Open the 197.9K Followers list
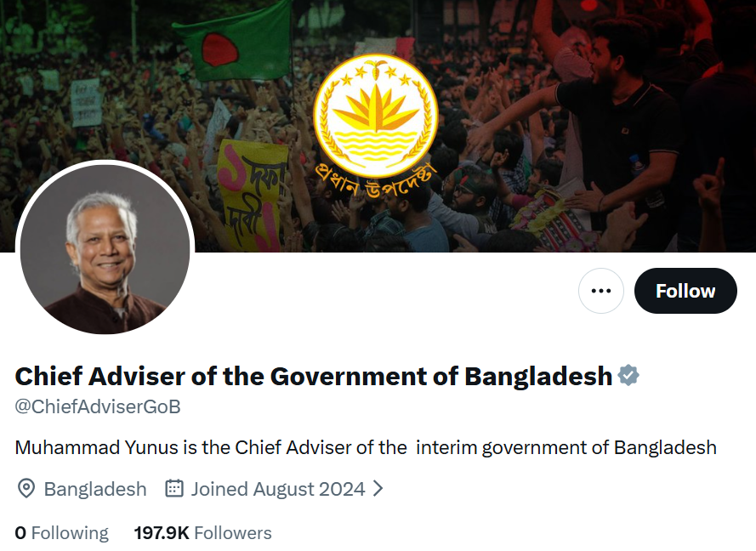 (202, 533)
